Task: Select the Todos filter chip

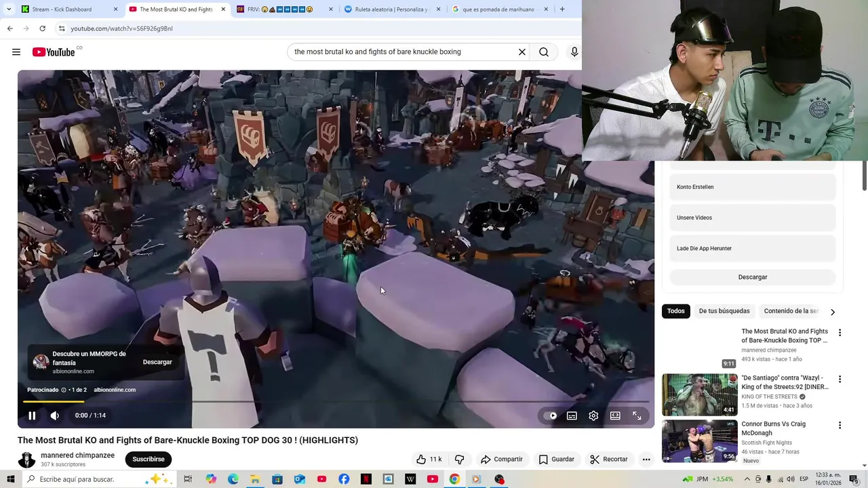Action: [x=675, y=311]
